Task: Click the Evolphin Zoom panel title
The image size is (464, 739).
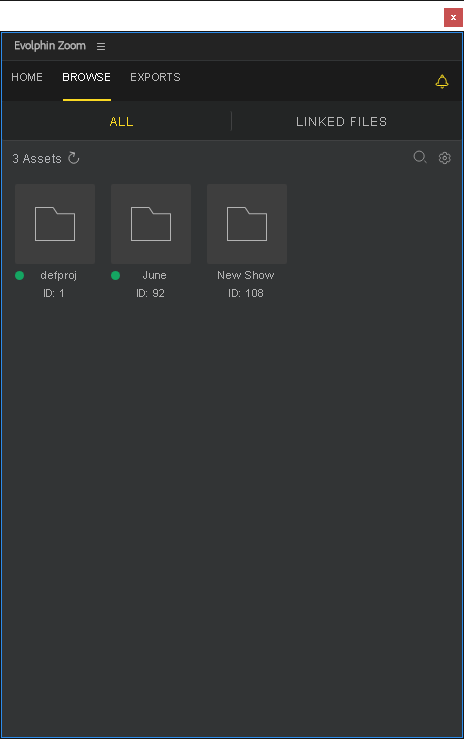Action: coord(50,46)
